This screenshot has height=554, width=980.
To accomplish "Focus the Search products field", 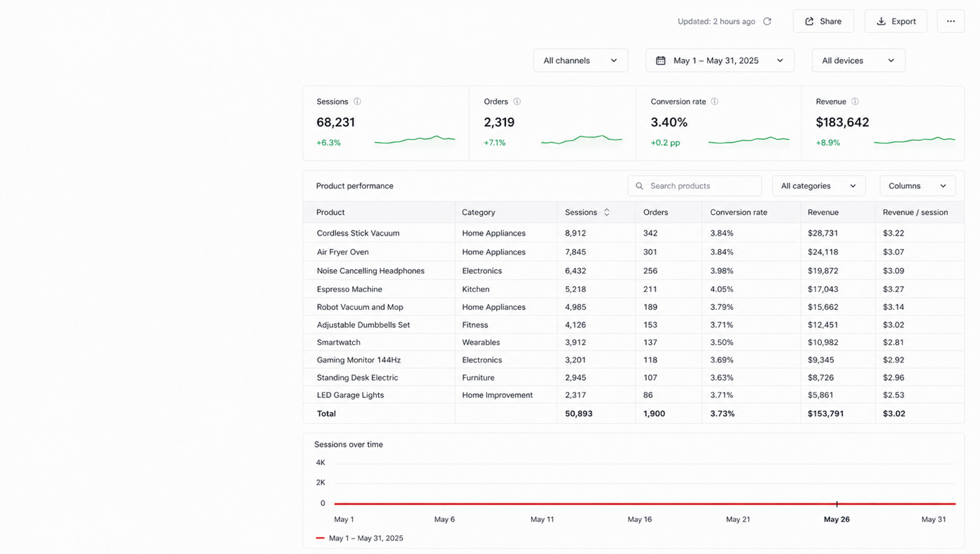I will point(694,186).
